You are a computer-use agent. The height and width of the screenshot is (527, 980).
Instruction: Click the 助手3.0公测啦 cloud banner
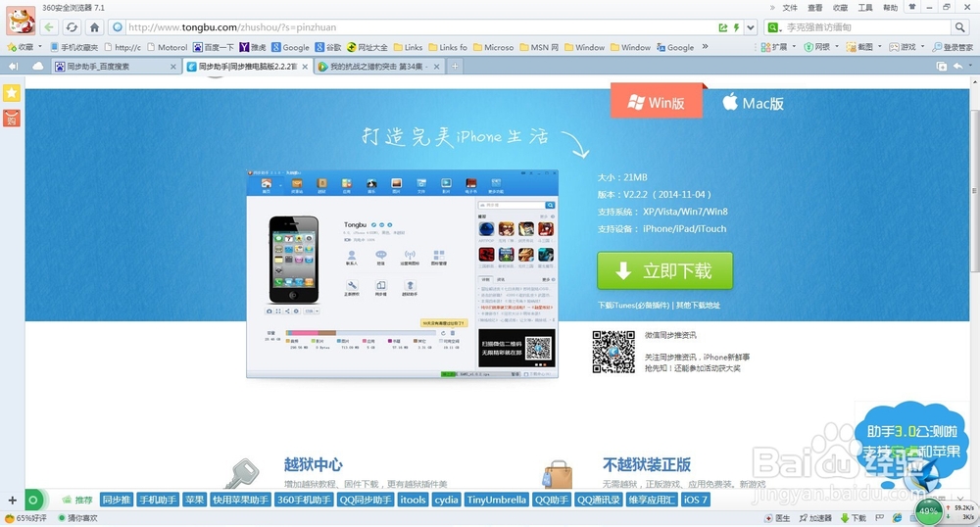point(911,442)
